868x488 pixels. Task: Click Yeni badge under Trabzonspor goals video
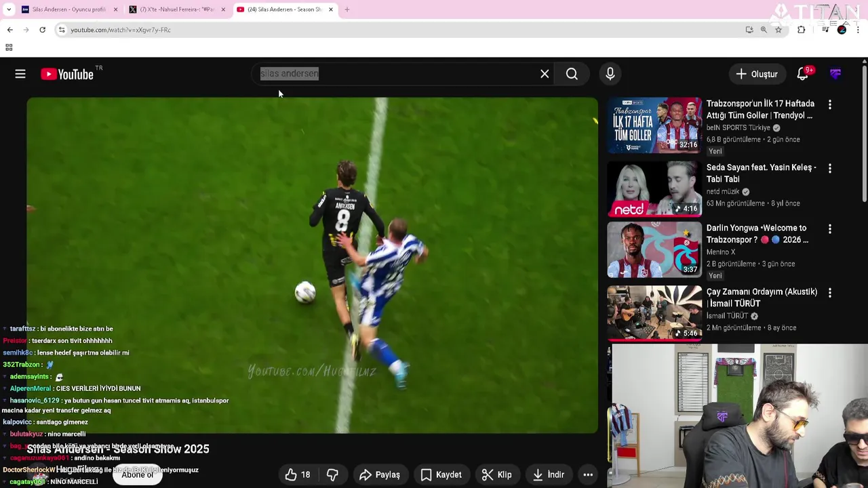pos(715,151)
